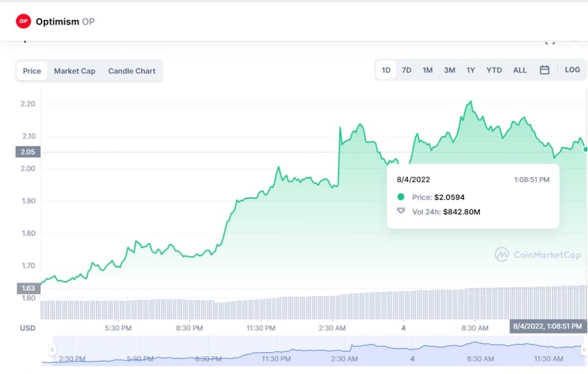The image size is (588, 374).
Task: Click the left range slider handle
Action: [x=52, y=350]
